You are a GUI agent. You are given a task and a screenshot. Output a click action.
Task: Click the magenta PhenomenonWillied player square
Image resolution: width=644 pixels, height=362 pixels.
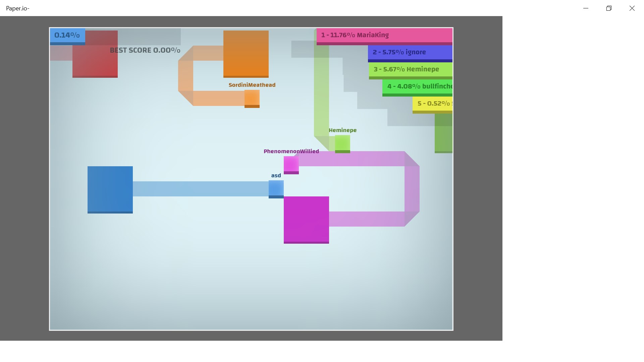pos(291,164)
